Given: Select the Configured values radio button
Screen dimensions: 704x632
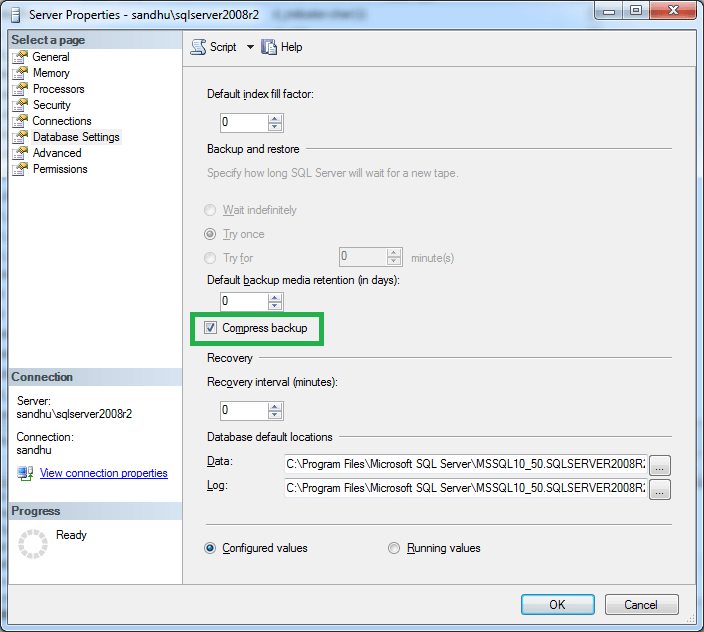Looking at the screenshot, I should pos(210,548).
